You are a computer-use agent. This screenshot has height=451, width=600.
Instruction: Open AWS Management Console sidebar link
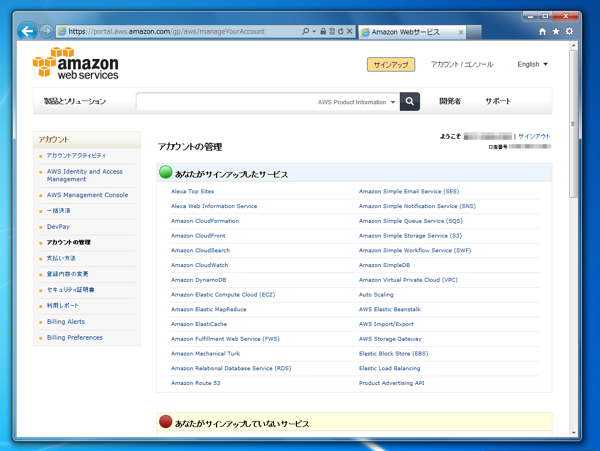click(87, 195)
